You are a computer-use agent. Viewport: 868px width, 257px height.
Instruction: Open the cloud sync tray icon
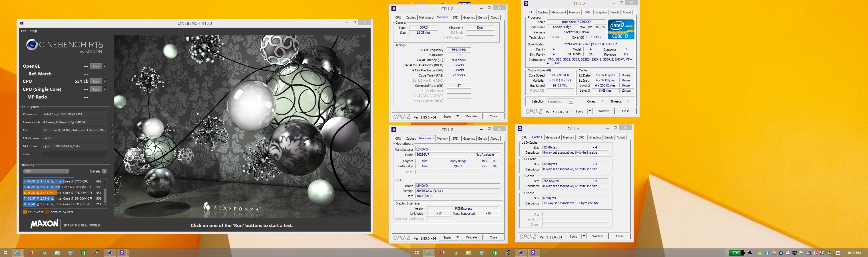(788, 253)
